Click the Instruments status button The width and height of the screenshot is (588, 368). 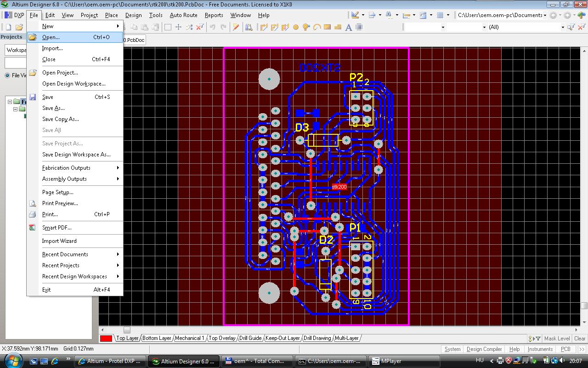coord(540,349)
